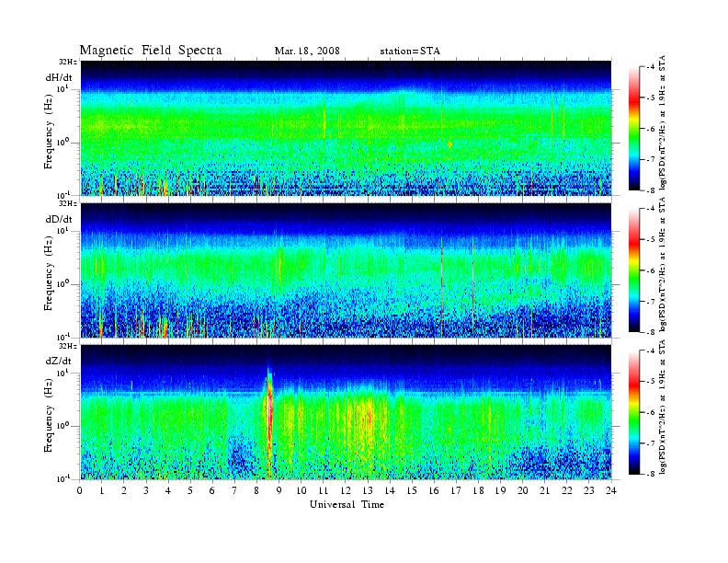
Task: Click hour tick label "3" on time axis
Action: click(146, 490)
